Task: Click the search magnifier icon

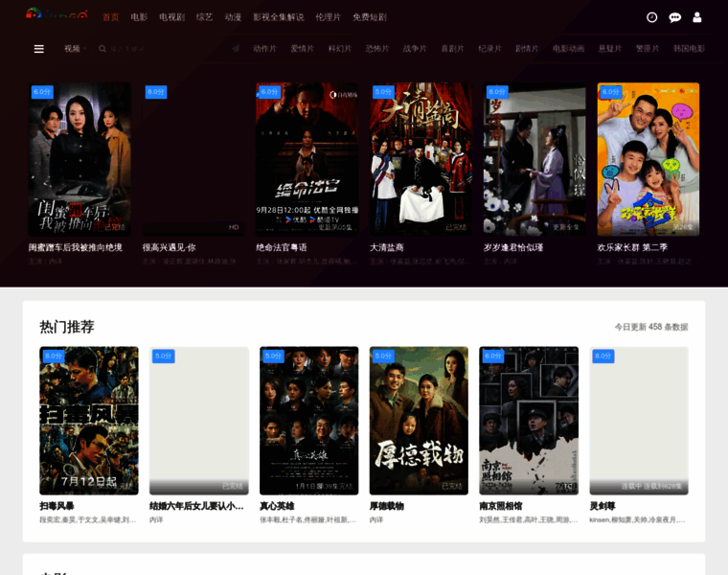Action: pos(102,49)
